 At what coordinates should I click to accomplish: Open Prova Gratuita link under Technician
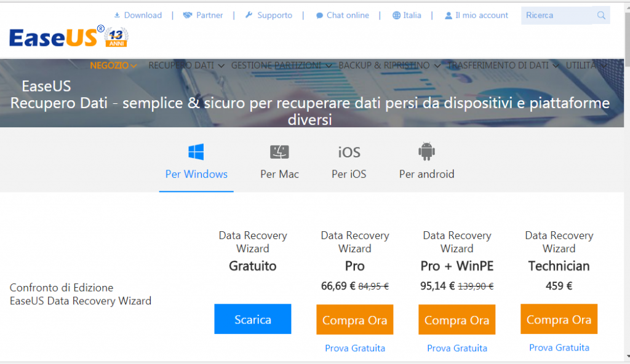coord(559,347)
